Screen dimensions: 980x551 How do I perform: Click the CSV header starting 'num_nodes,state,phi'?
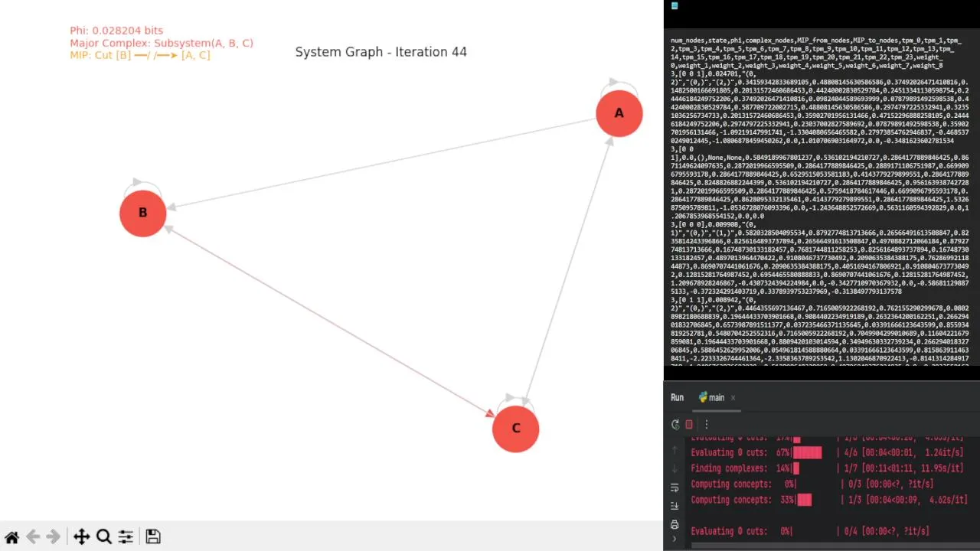(816, 53)
